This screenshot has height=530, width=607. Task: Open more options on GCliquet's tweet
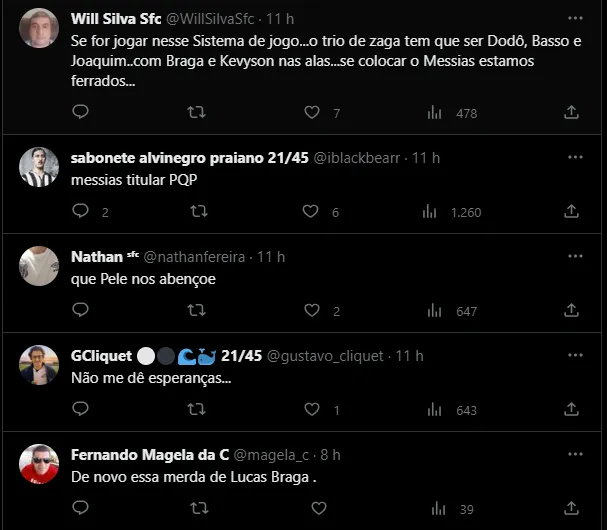point(575,356)
